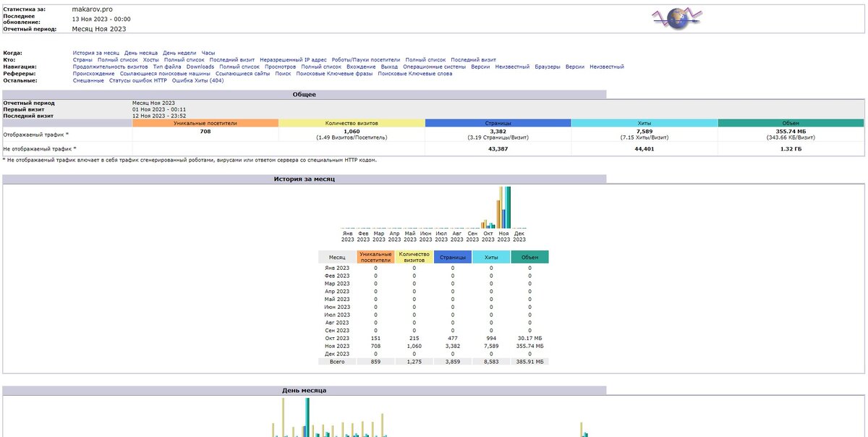Go to the День месяца report link

click(x=141, y=53)
